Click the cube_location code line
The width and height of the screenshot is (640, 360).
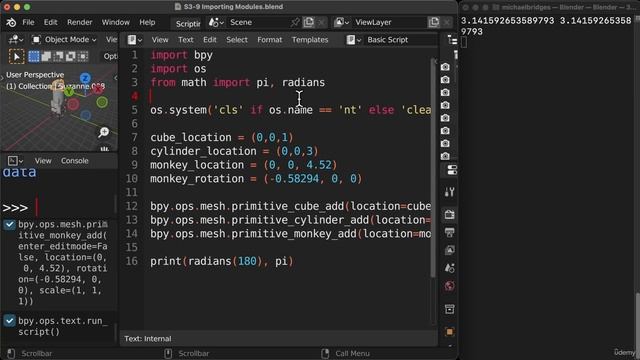click(x=222, y=138)
